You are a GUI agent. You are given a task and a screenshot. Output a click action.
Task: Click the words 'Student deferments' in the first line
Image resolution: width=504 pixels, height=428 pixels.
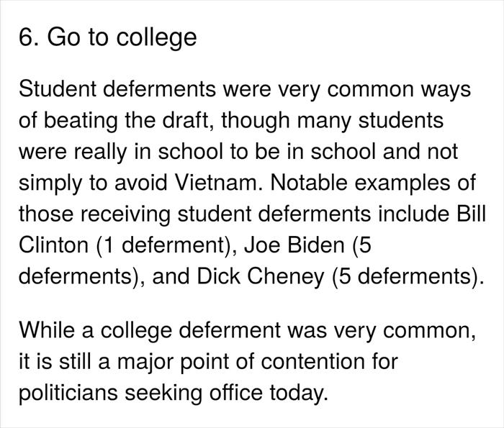pos(117,89)
